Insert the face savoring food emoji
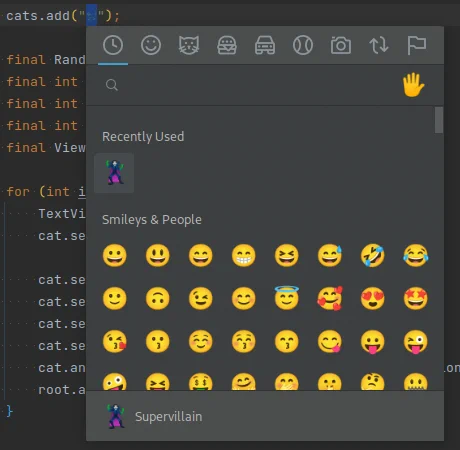460x450 pixels. click(x=330, y=341)
